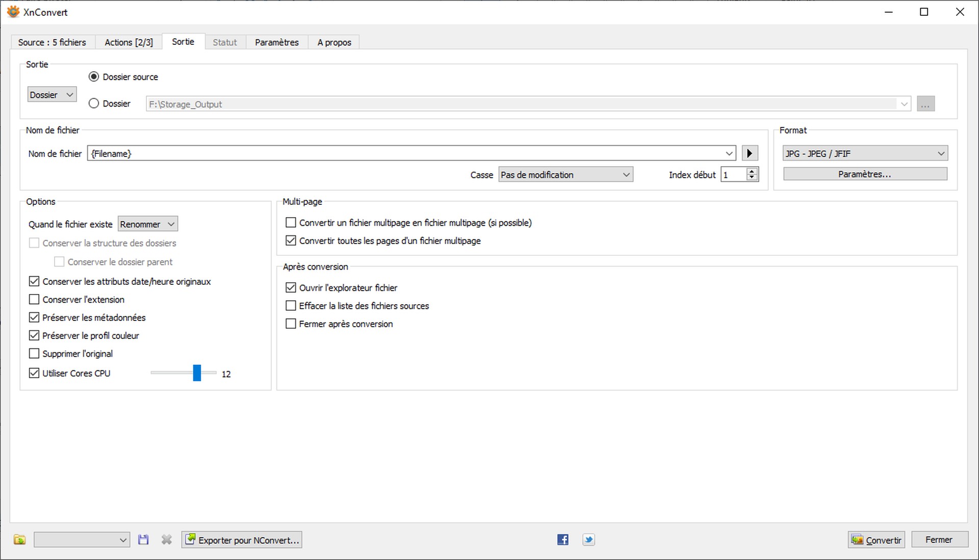Click the load script folder icon
This screenshot has width=979, height=560.
[x=19, y=540]
